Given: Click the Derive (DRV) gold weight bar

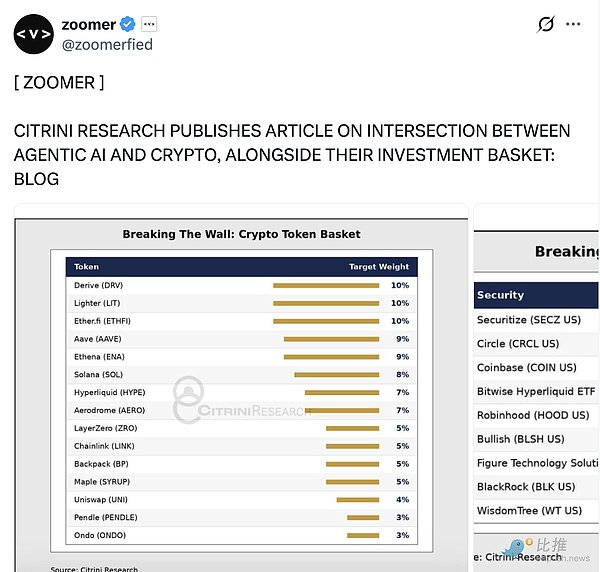Looking at the screenshot, I should 326,285.
